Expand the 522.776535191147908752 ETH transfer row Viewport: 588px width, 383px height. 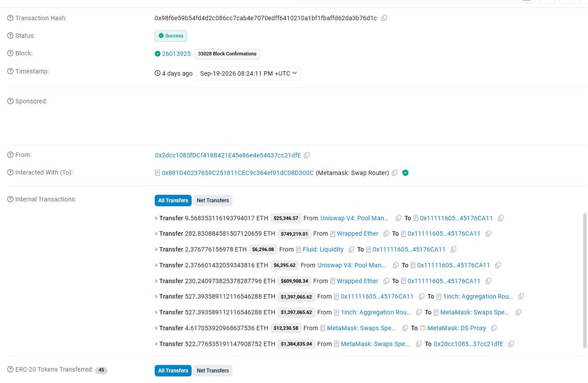click(156, 344)
